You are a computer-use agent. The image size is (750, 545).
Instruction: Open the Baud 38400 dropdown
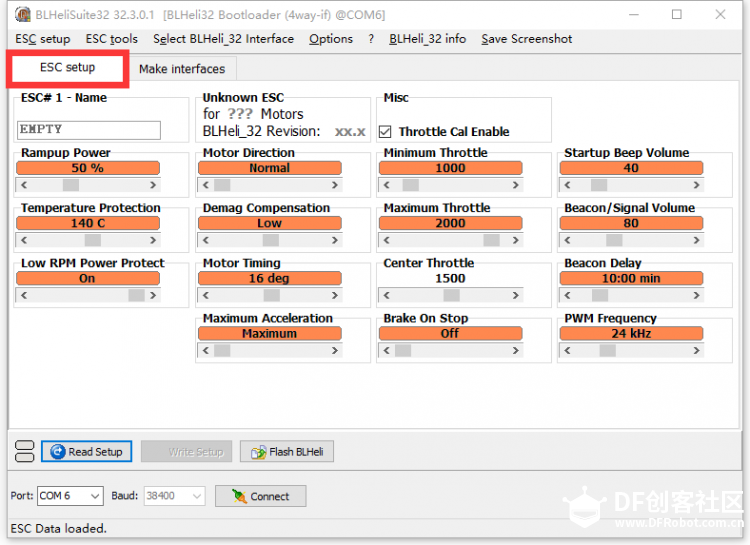point(175,496)
